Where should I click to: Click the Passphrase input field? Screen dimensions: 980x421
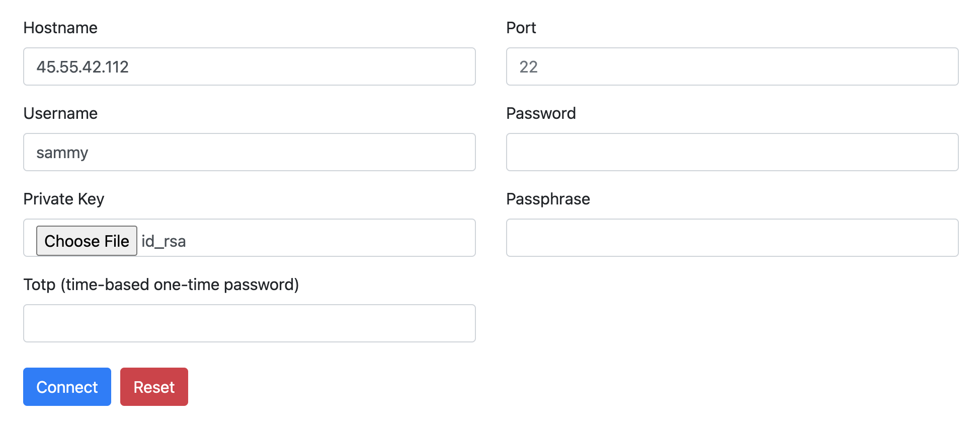732,238
